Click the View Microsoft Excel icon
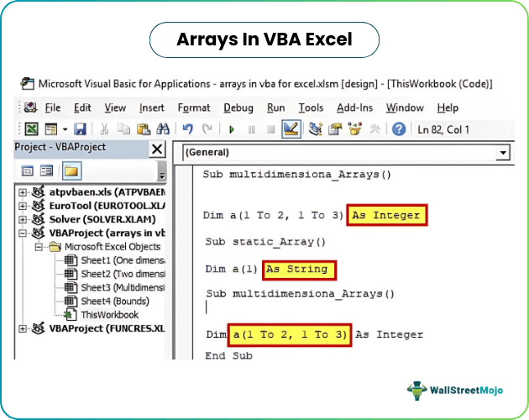529x420 pixels. click(30, 129)
